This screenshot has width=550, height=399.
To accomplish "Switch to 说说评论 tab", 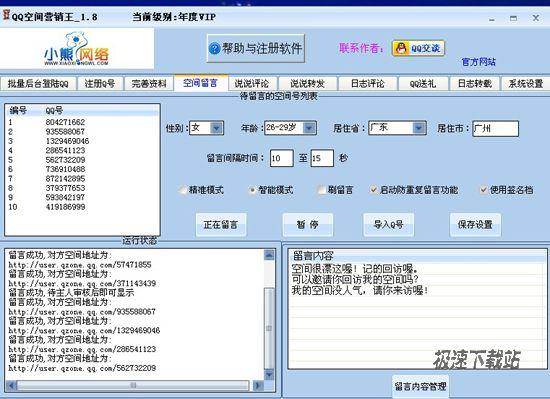I will click(x=252, y=83).
